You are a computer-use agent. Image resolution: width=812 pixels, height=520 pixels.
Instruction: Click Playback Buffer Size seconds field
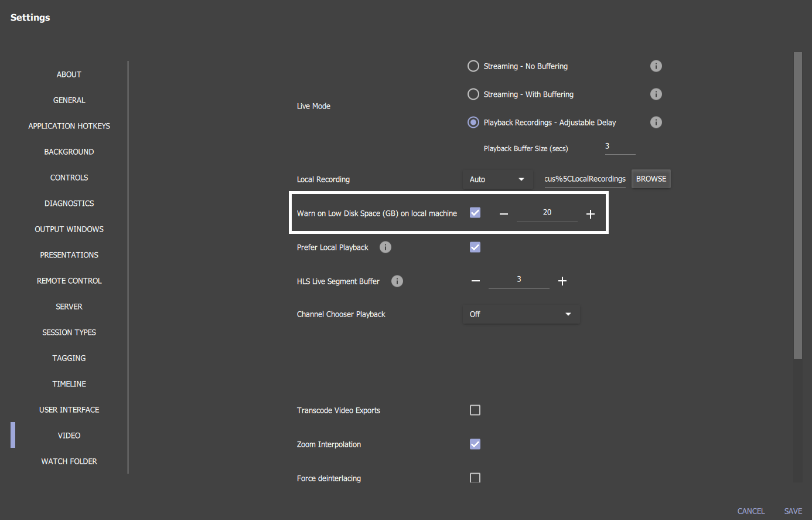pos(620,147)
